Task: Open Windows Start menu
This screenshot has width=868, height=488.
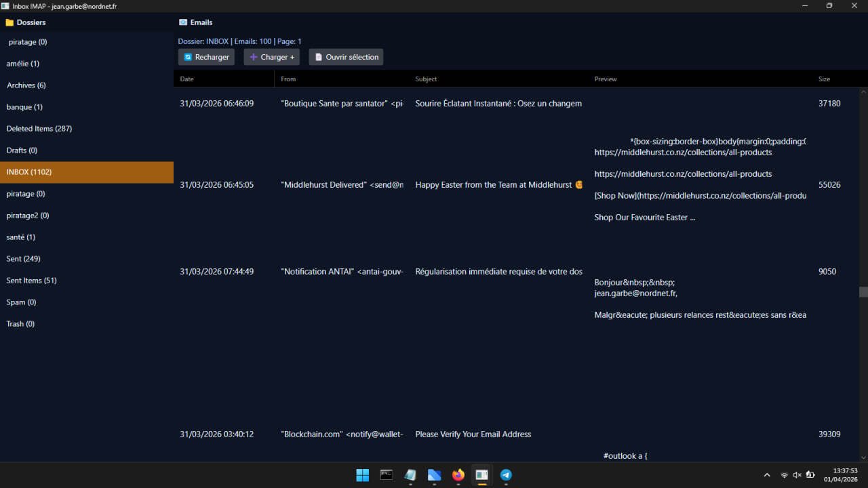Action: [x=363, y=475]
